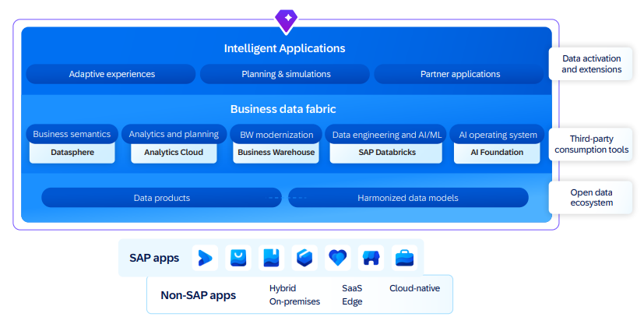This screenshot has height=324, width=644.
Task: Click the box package SAP app icon
Action: tap(304, 258)
